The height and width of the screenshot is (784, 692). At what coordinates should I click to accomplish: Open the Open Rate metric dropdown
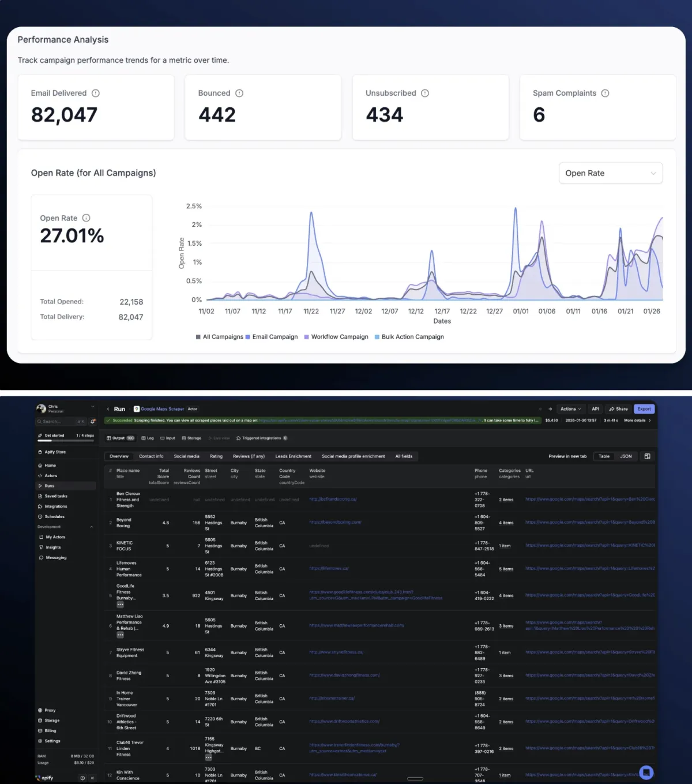pos(610,173)
